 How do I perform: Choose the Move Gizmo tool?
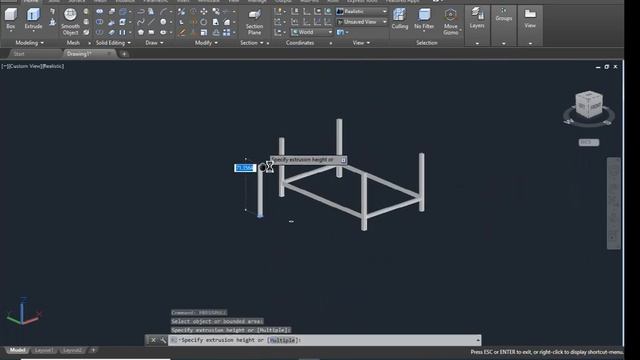click(451, 21)
